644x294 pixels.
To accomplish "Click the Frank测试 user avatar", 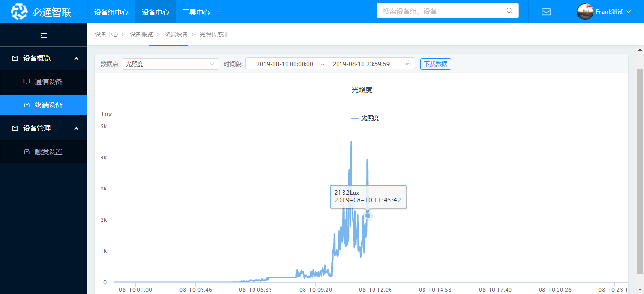I will click(x=585, y=12).
